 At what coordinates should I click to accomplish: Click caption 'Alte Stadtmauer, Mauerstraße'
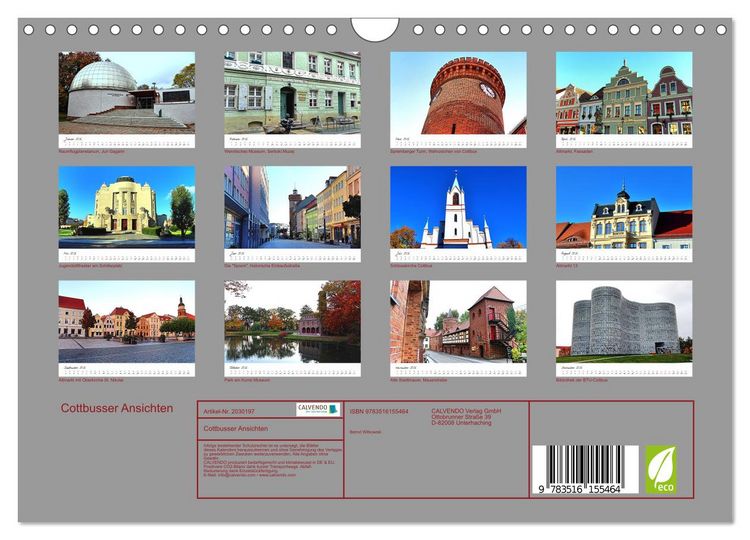[419, 380]
